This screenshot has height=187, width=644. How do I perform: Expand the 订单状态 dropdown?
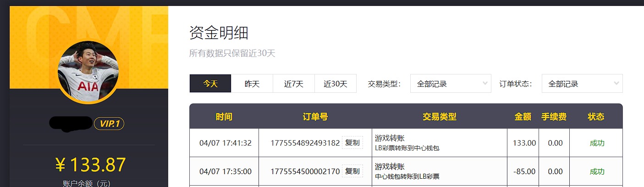[582, 84]
